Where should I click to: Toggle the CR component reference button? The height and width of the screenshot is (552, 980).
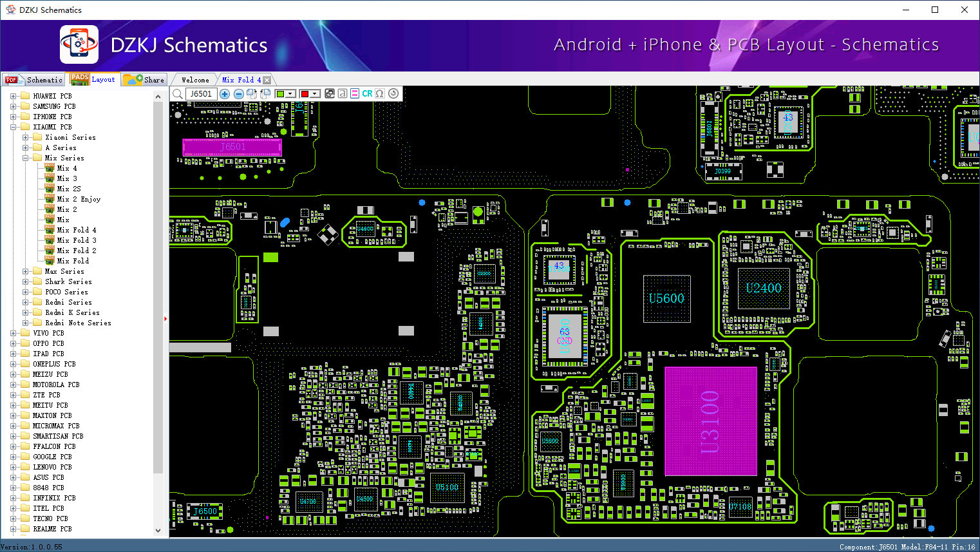tap(367, 93)
